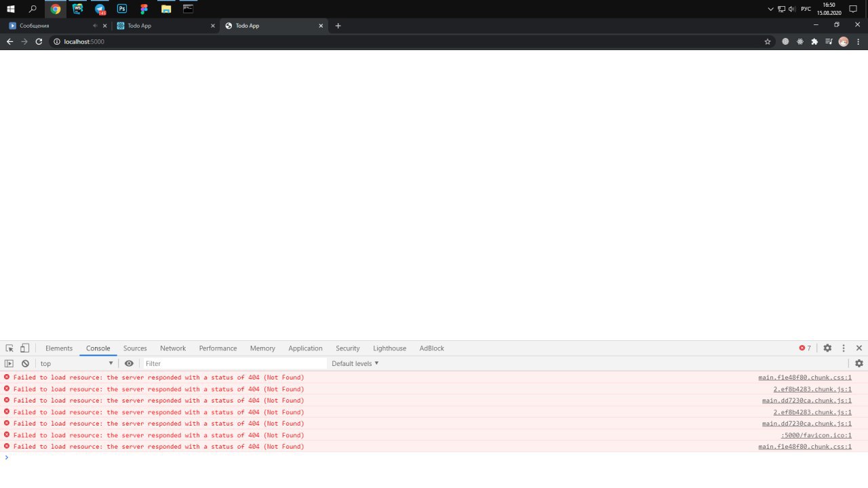Viewport: 868px width, 488px height.
Task: Bookmark this page with the star icon
Action: point(768,41)
